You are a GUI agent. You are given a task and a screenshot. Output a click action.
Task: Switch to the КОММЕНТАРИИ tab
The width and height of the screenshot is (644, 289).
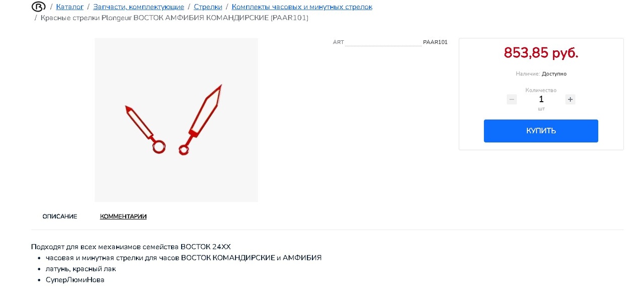[x=123, y=216]
